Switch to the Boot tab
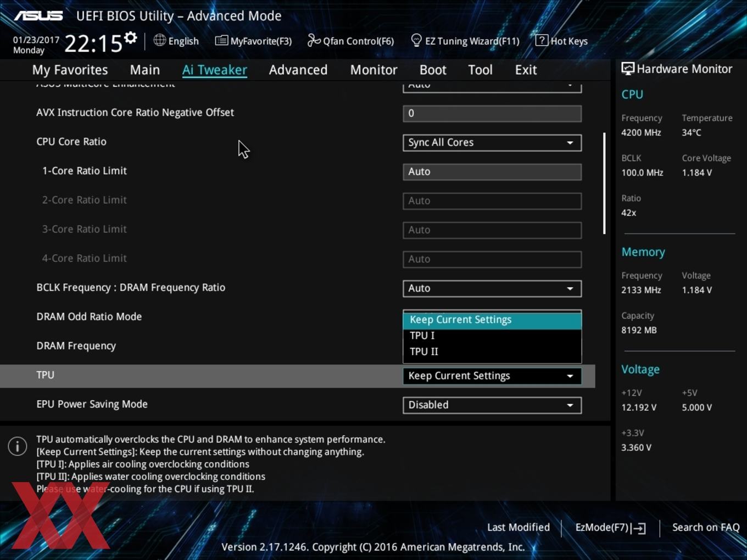 coord(433,70)
